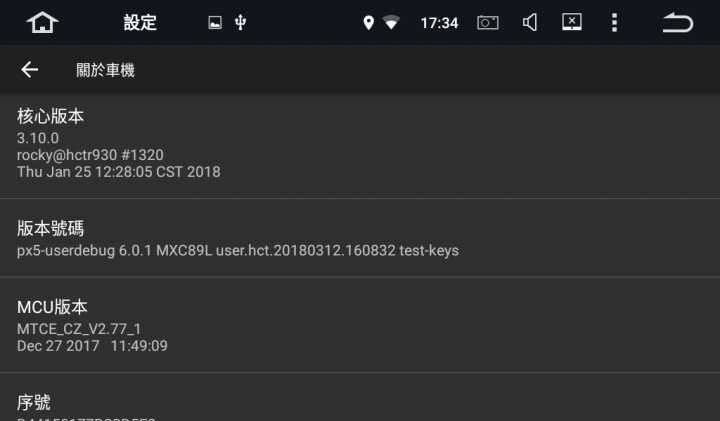Tap the USB connection status icon
The height and width of the screenshot is (421, 720).
[x=240, y=22]
